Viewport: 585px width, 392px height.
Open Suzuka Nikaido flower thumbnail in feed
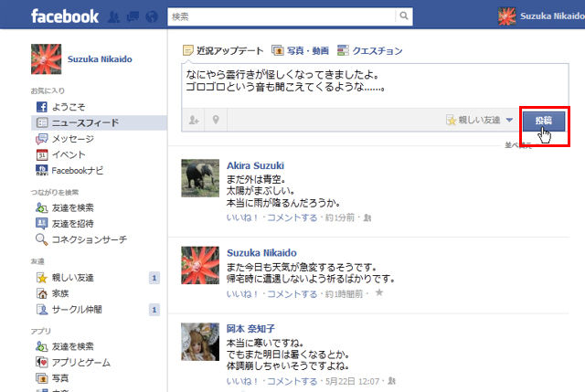click(x=200, y=265)
